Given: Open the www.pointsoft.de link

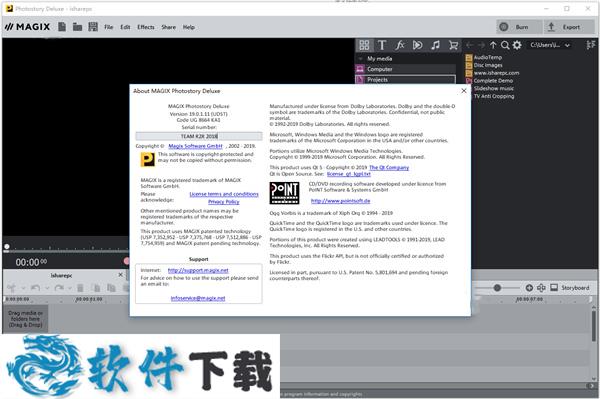Looking at the screenshot, I should [x=340, y=201].
